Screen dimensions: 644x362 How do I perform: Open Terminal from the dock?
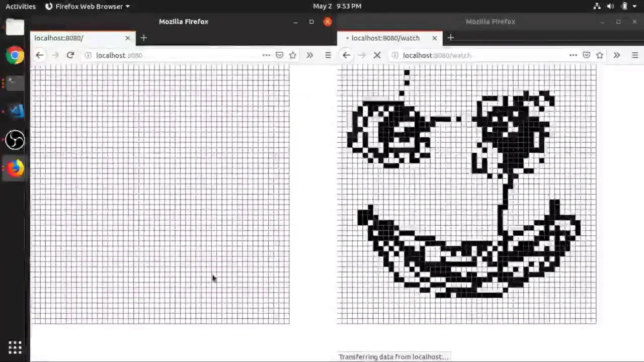coord(15,83)
